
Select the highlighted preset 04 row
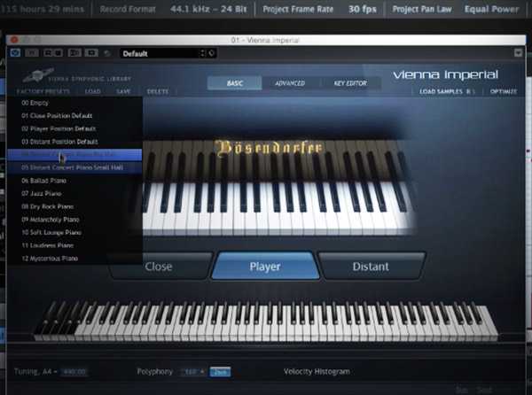click(x=74, y=154)
